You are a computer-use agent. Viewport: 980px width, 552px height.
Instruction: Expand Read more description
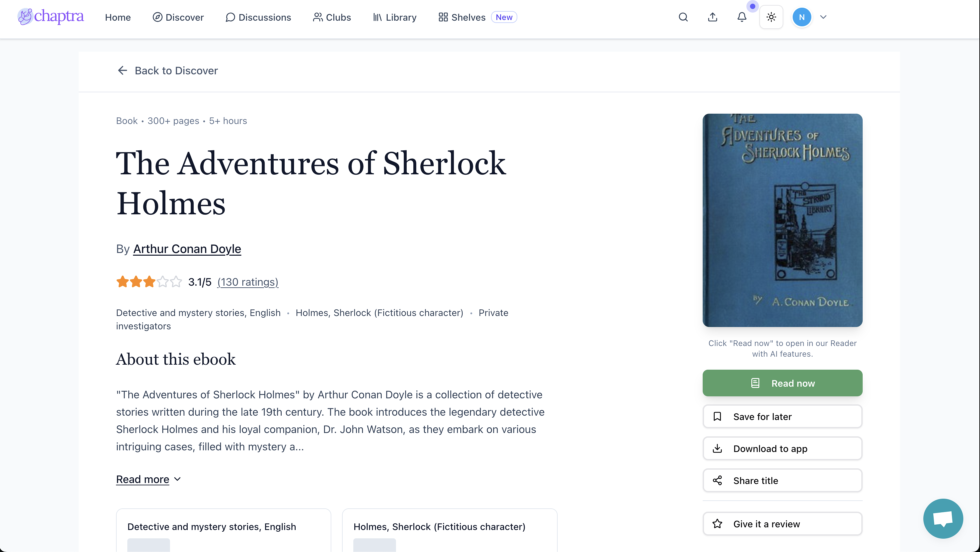148,479
